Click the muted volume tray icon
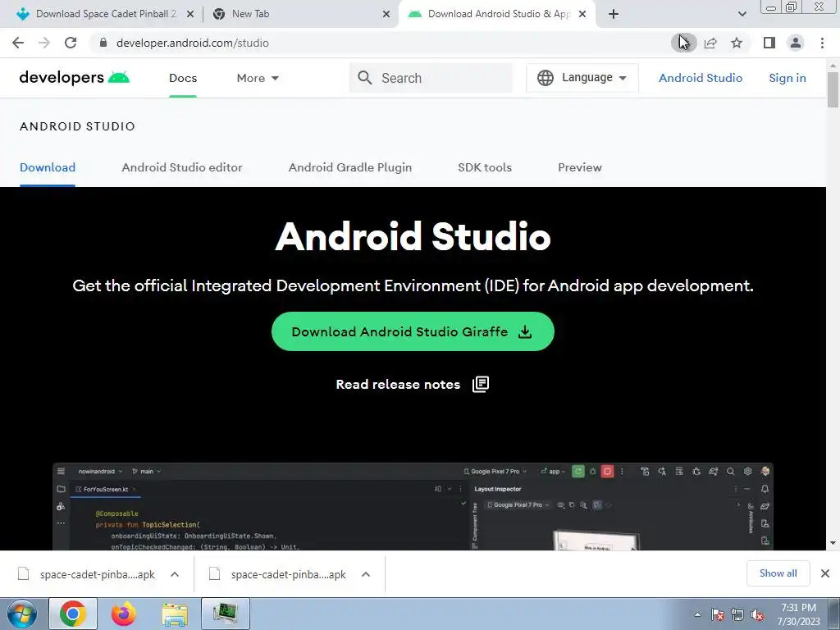 757,615
